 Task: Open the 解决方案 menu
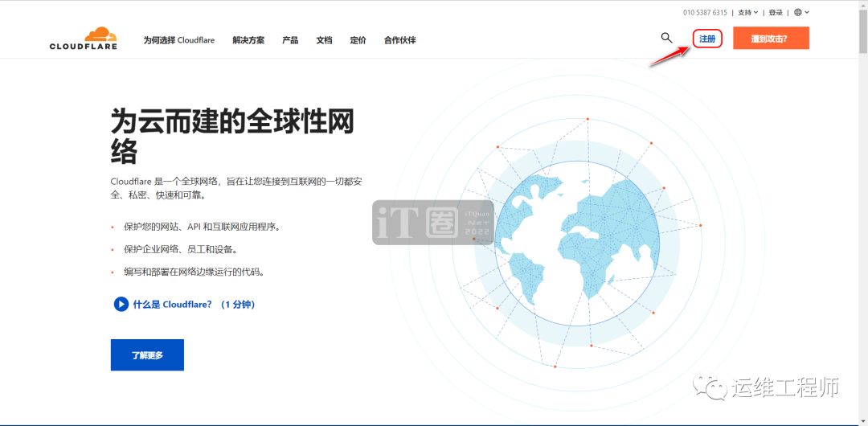(x=248, y=40)
